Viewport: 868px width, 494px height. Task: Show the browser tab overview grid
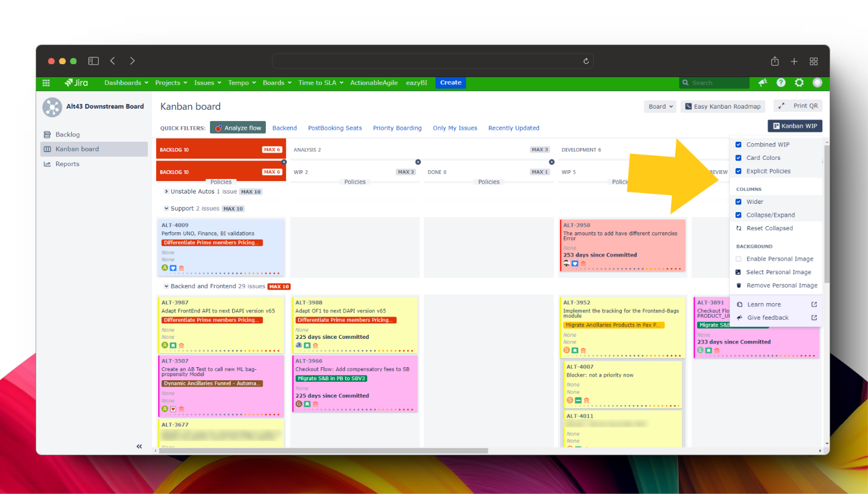[814, 62]
